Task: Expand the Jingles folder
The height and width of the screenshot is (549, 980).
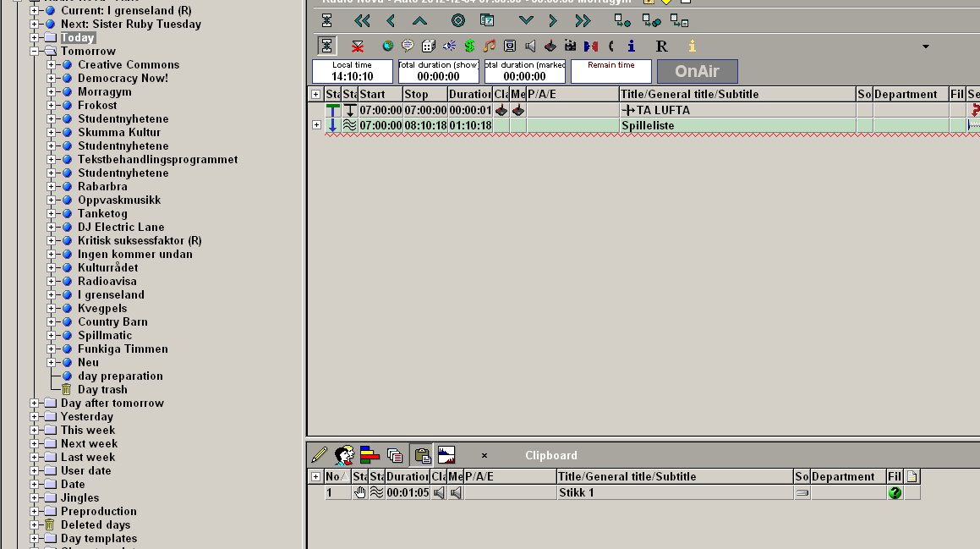Action: click(35, 497)
